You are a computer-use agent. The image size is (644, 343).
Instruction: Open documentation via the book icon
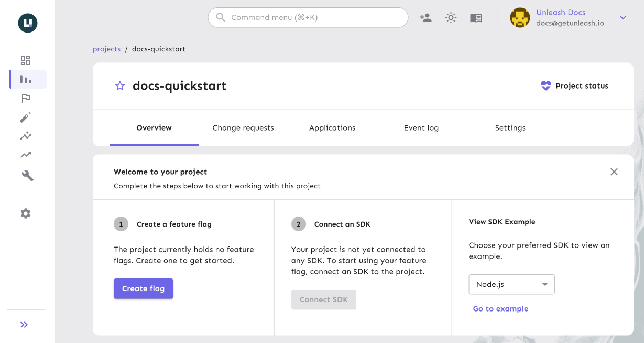(476, 17)
